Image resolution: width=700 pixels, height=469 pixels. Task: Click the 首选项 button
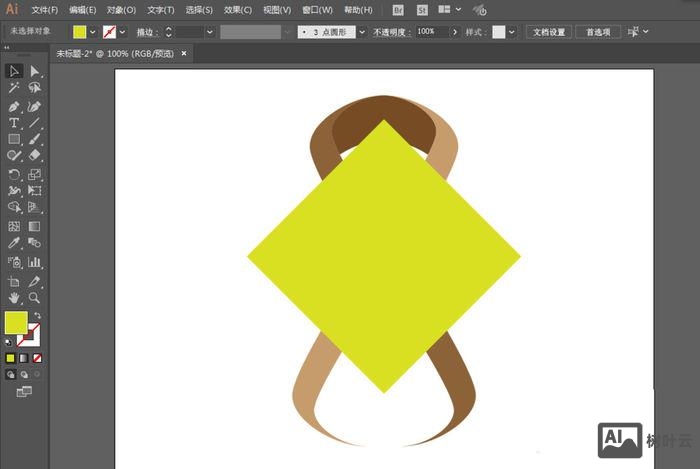point(597,32)
